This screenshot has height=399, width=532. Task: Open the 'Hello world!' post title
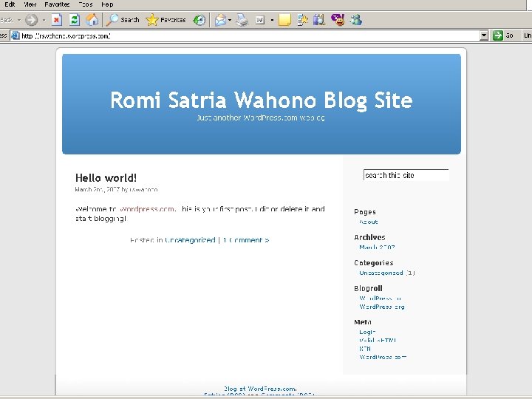pyautogui.click(x=106, y=178)
